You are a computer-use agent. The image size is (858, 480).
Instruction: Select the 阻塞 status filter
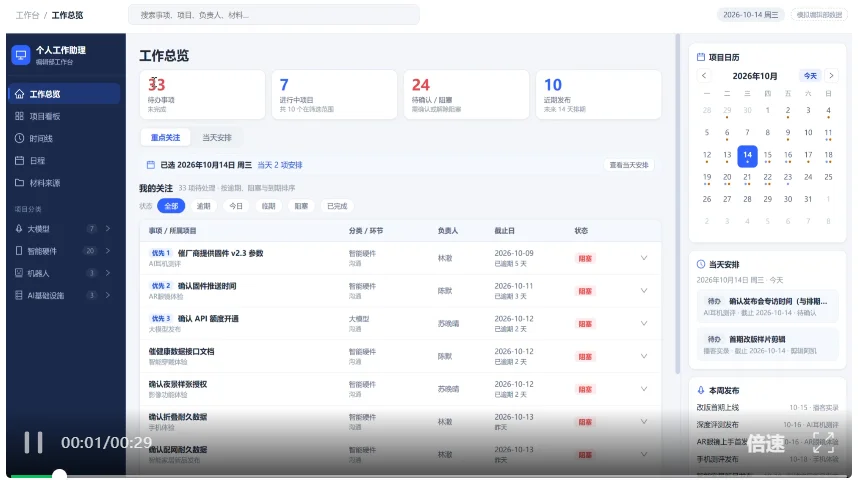[x=301, y=206]
